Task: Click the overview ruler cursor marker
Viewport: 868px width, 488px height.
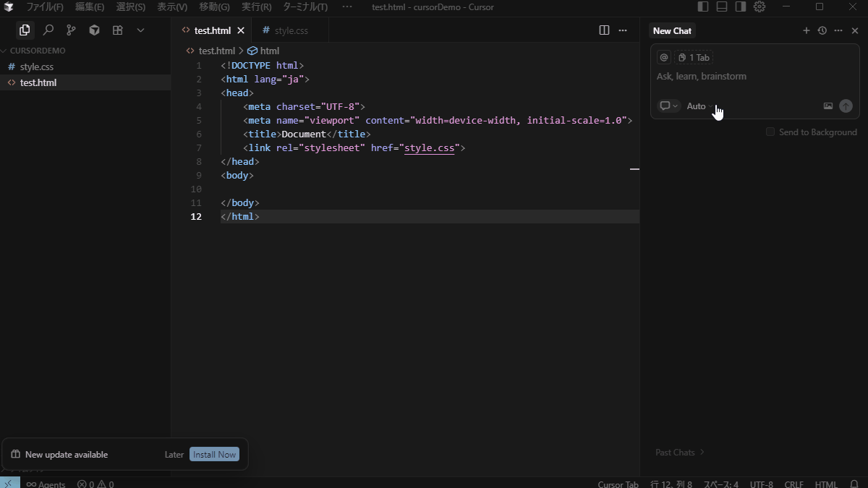Action: 634,168
